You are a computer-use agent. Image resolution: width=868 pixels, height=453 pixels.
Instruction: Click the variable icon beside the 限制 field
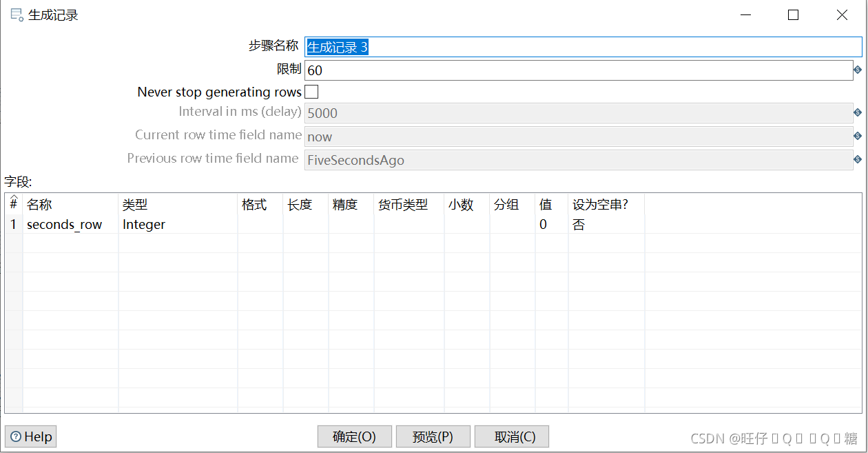coord(858,70)
